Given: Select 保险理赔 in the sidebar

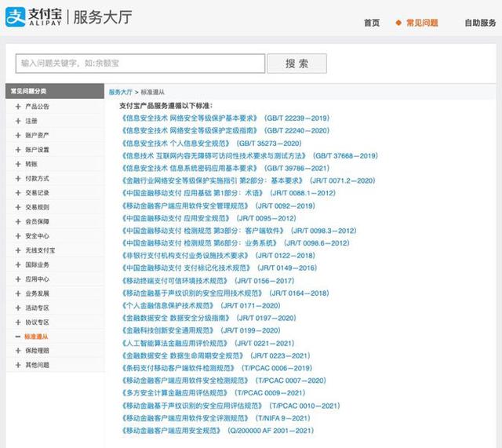Looking at the screenshot, I should (37, 351).
